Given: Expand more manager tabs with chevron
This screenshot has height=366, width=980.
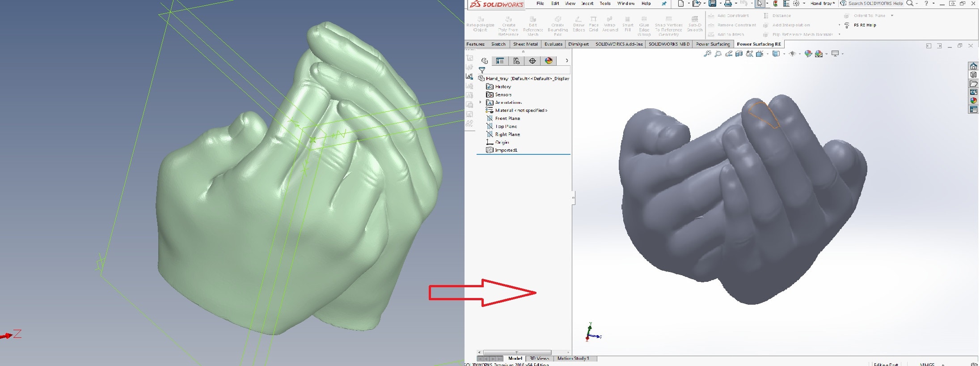Looking at the screenshot, I should point(566,61).
